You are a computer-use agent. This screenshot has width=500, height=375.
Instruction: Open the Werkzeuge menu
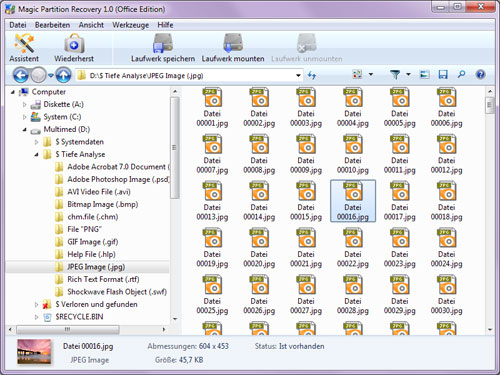130,25
